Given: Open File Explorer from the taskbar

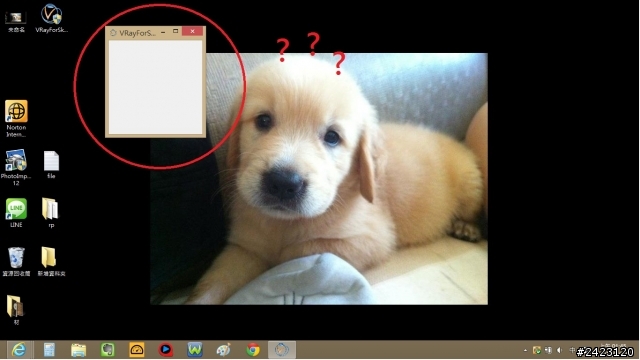Looking at the screenshot, I should [x=78, y=350].
